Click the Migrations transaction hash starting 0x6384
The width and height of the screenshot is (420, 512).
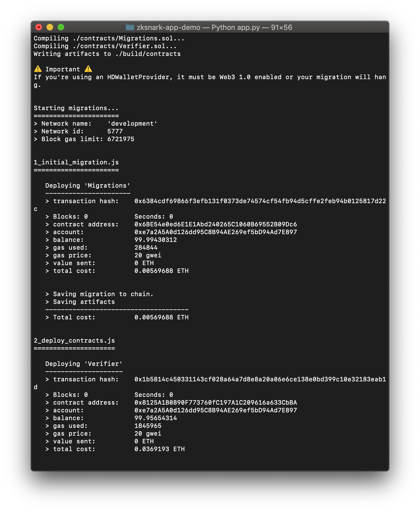[x=260, y=201]
